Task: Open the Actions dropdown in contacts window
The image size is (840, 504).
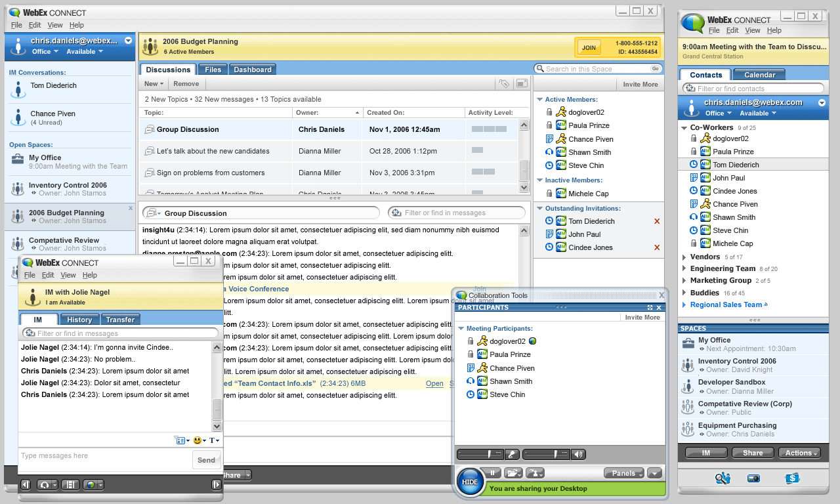Action: point(799,453)
